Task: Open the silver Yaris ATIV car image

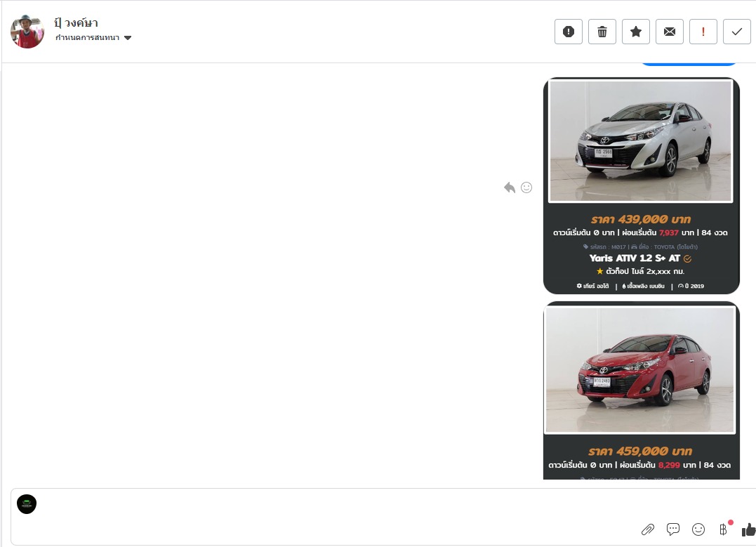Action: click(x=640, y=140)
